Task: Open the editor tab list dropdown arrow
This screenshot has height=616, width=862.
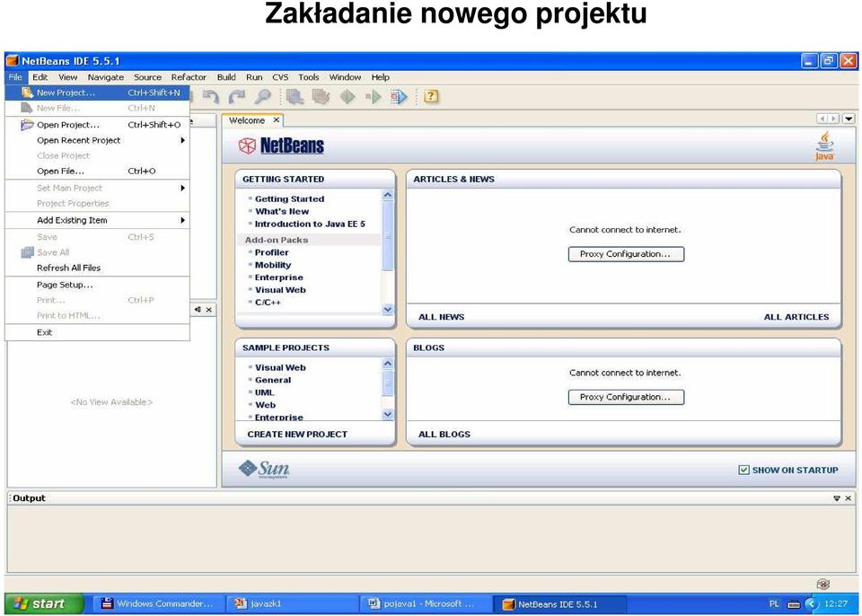Action: tap(849, 119)
